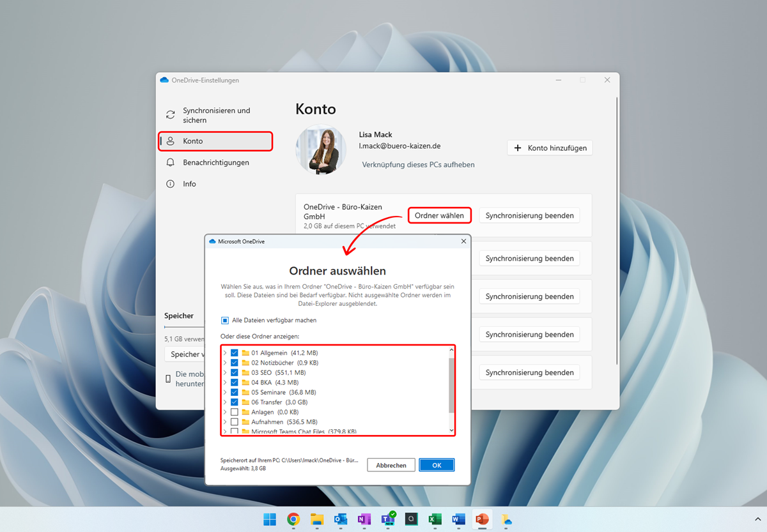The height and width of the screenshot is (532, 767).
Task: Open the dark square app in the taskbar
Action: [x=412, y=519]
